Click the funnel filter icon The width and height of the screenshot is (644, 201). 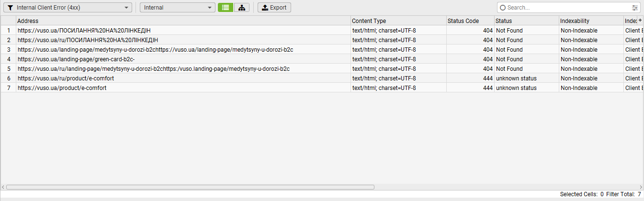[11, 8]
